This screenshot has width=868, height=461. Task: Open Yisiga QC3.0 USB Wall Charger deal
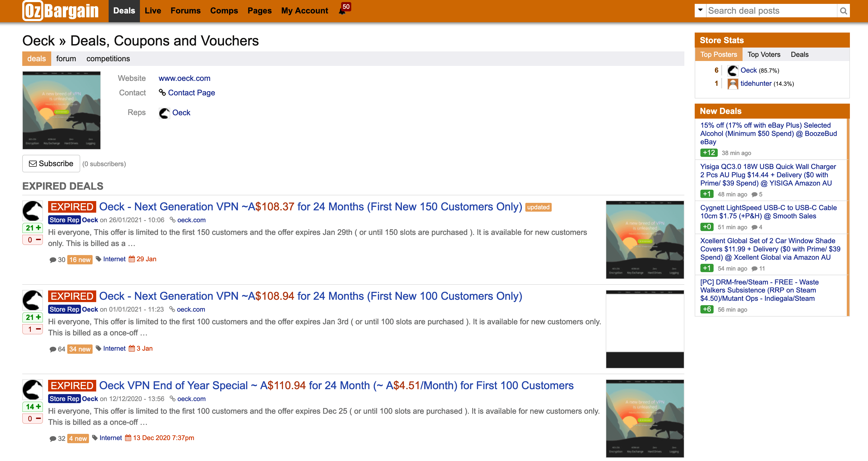point(768,175)
